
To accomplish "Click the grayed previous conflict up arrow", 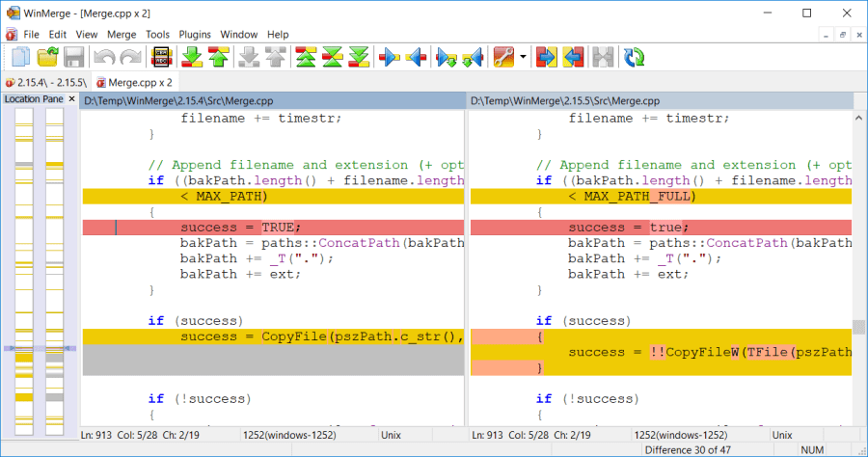I will (276, 57).
